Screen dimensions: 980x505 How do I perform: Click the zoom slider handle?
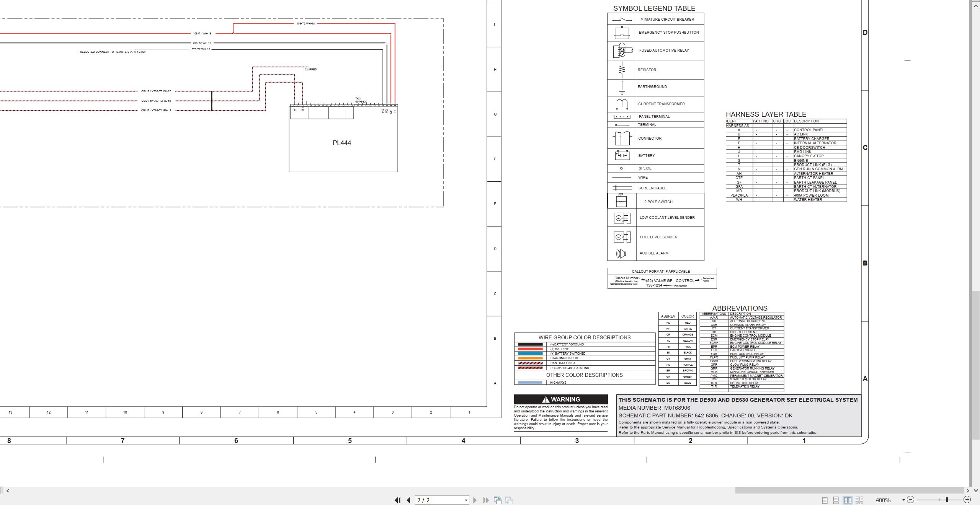click(x=947, y=500)
